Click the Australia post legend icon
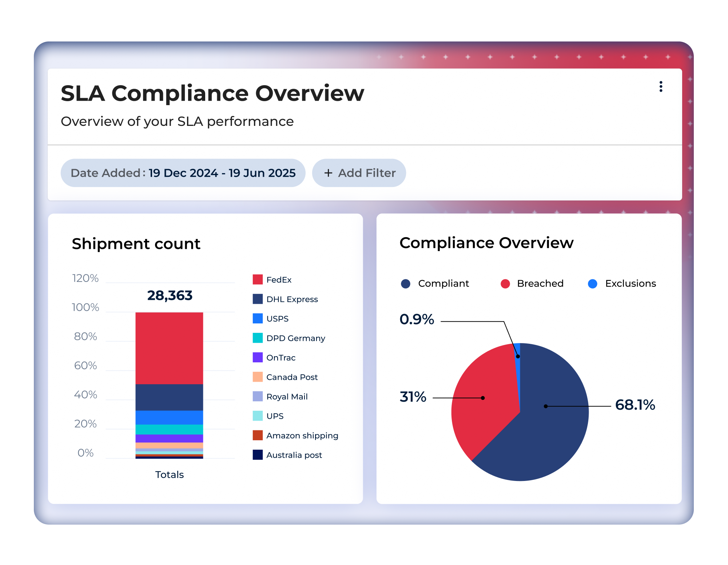This screenshot has width=728, height=565. click(258, 455)
